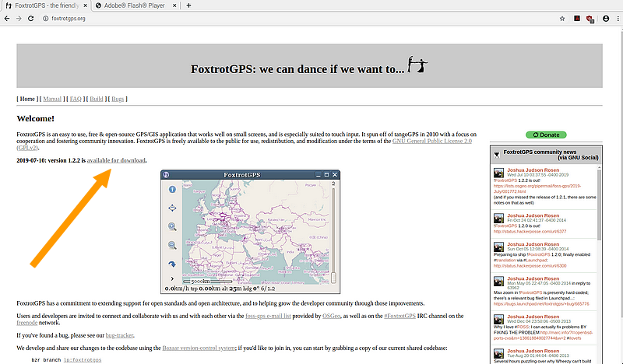Screen dimensions: 623x364
Task: Click the avatar on the Jul 10 2019 post
Action: tap(498, 173)
